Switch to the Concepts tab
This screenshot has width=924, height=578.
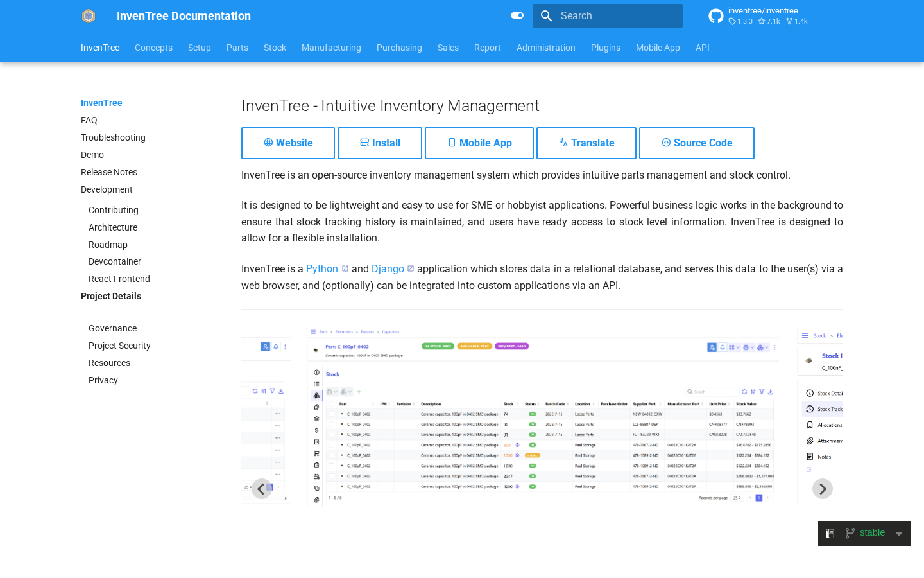pos(153,48)
